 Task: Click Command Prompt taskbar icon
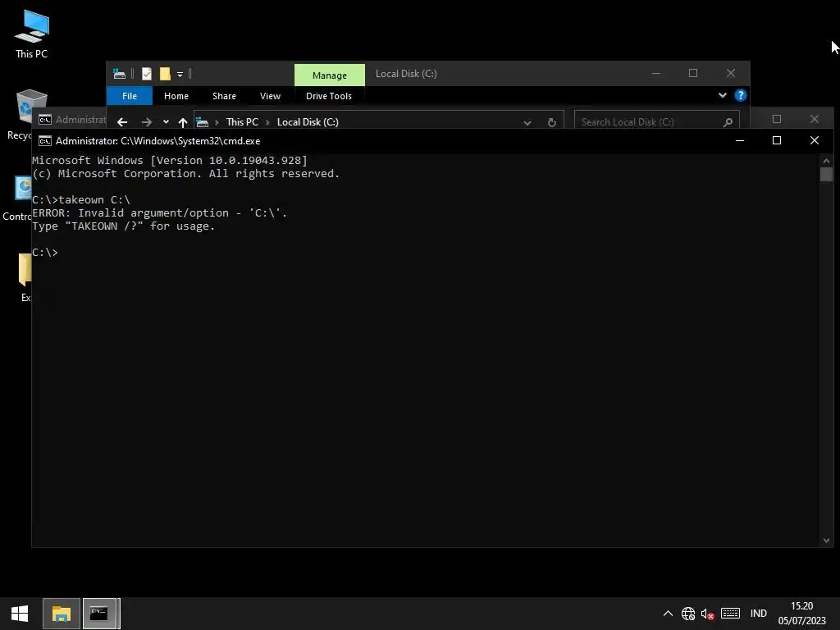pos(99,614)
